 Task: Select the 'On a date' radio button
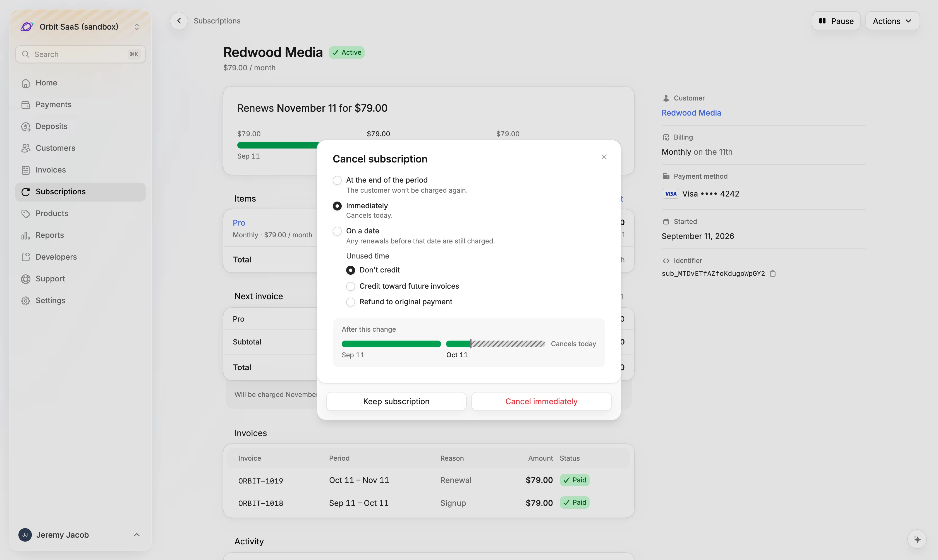[x=337, y=231]
